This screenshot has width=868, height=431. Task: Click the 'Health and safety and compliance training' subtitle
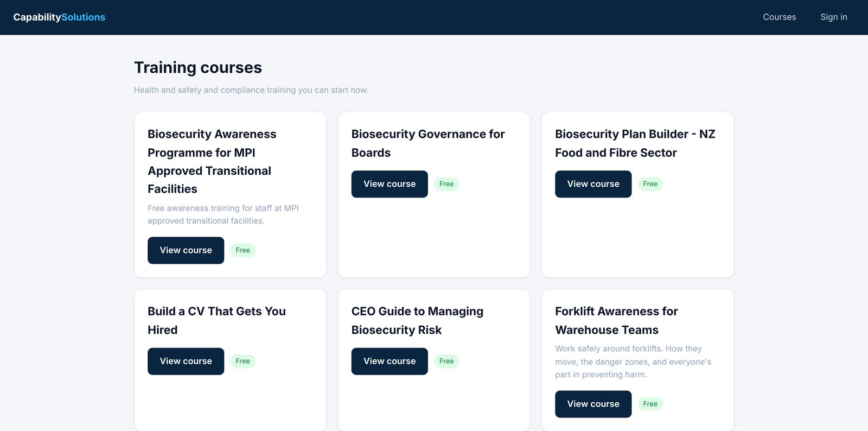[x=251, y=90]
